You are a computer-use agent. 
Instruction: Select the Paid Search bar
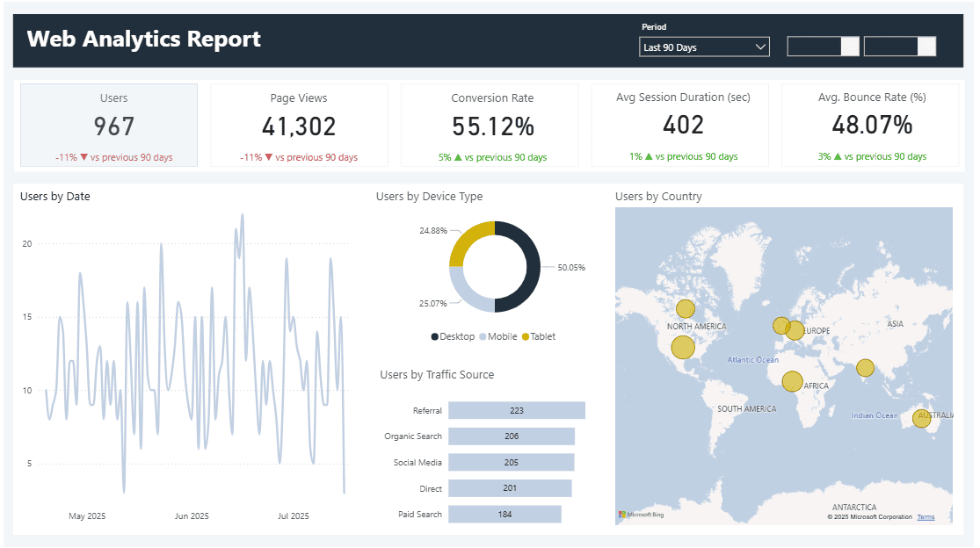point(505,515)
